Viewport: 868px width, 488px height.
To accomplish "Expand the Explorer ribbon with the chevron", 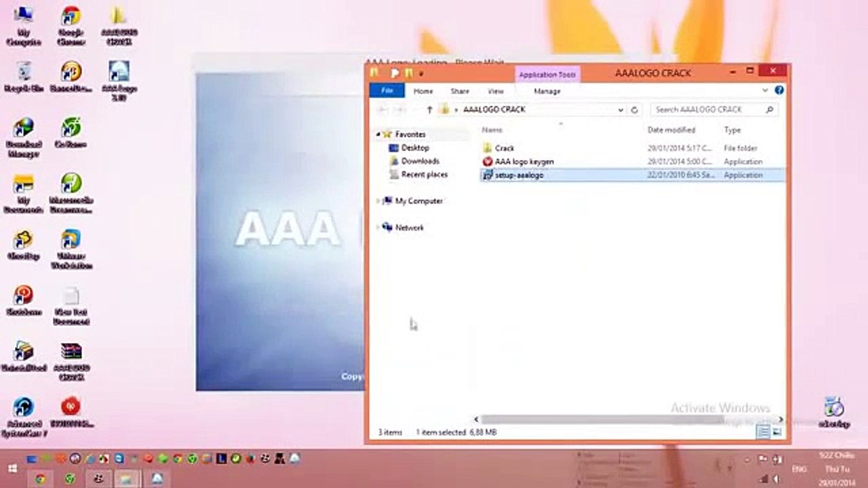I will tap(766, 90).
